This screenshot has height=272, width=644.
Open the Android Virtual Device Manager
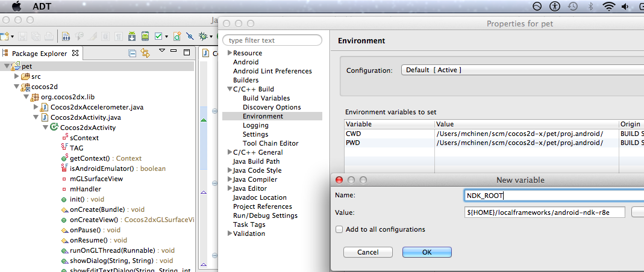click(145, 36)
